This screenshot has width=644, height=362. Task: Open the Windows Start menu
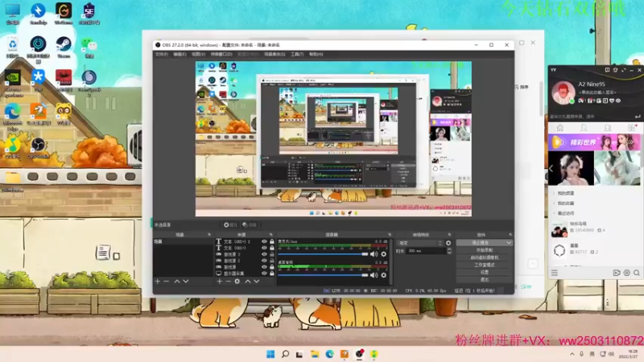pos(270,354)
